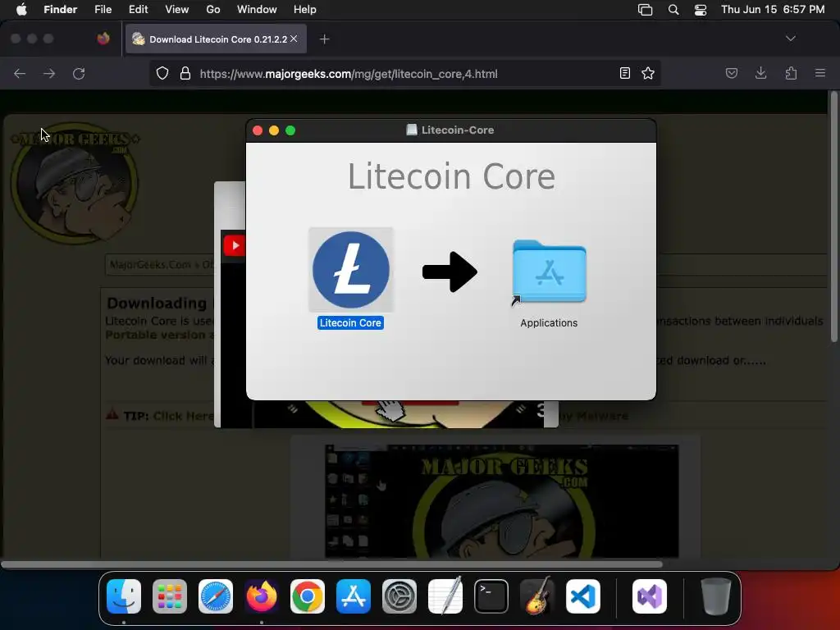Open Spotlight search in menu bar
The height and width of the screenshot is (630, 840).
point(673,10)
